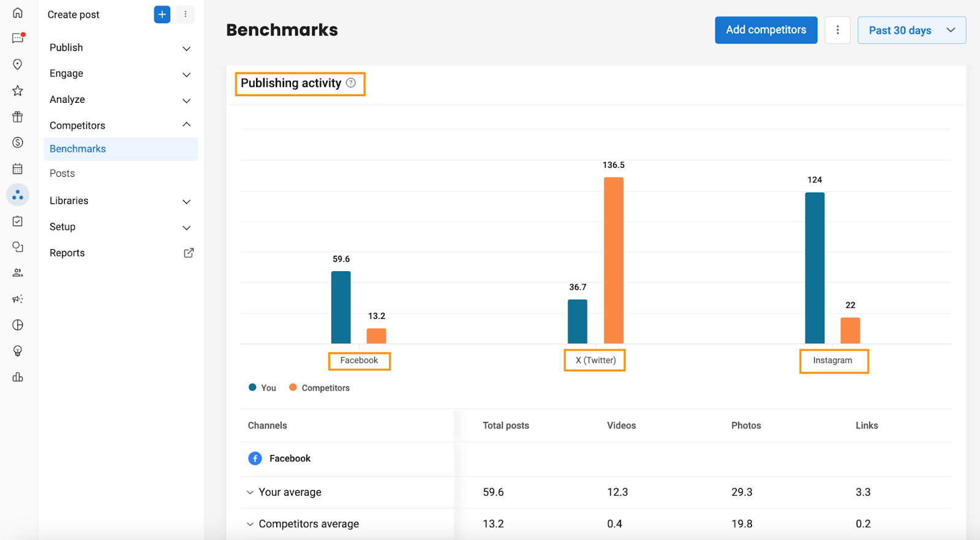Open the gift box icon
The width and height of the screenshot is (980, 540).
point(18,116)
